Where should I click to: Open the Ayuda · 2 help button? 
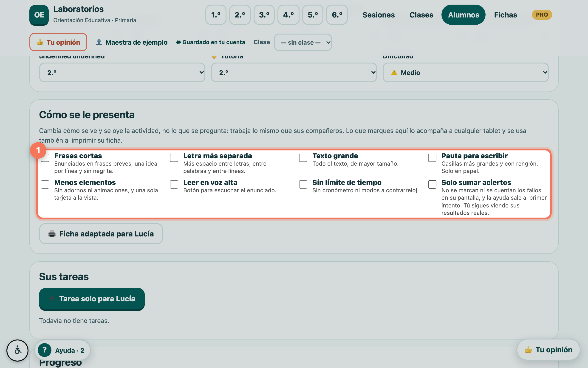pos(62,350)
